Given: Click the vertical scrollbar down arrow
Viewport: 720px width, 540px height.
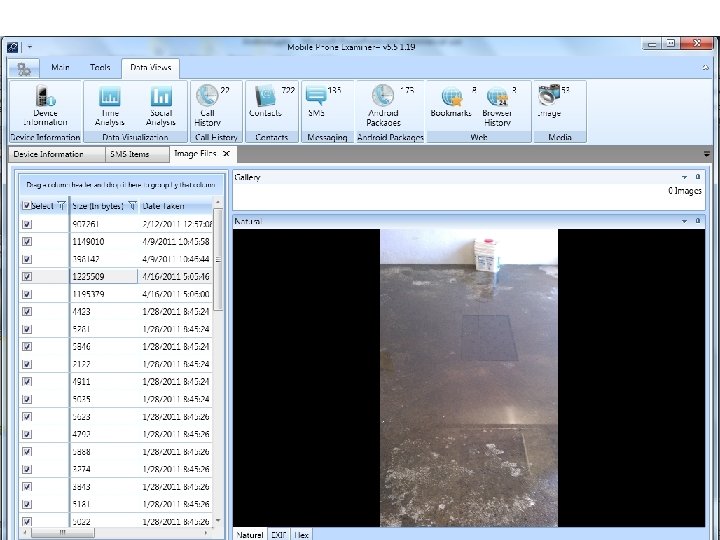Looking at the screenshot, I should 218,521.
